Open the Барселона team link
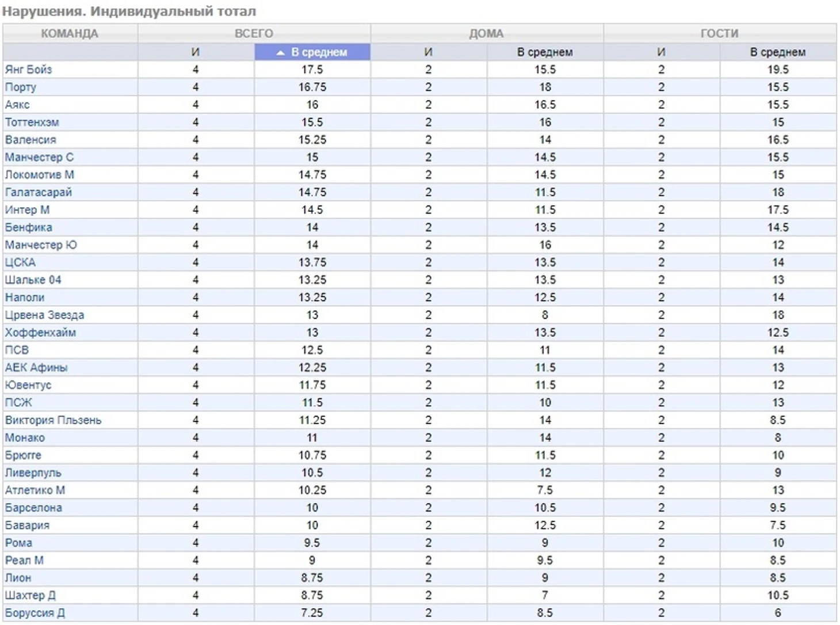 click(x=33, y=508)
